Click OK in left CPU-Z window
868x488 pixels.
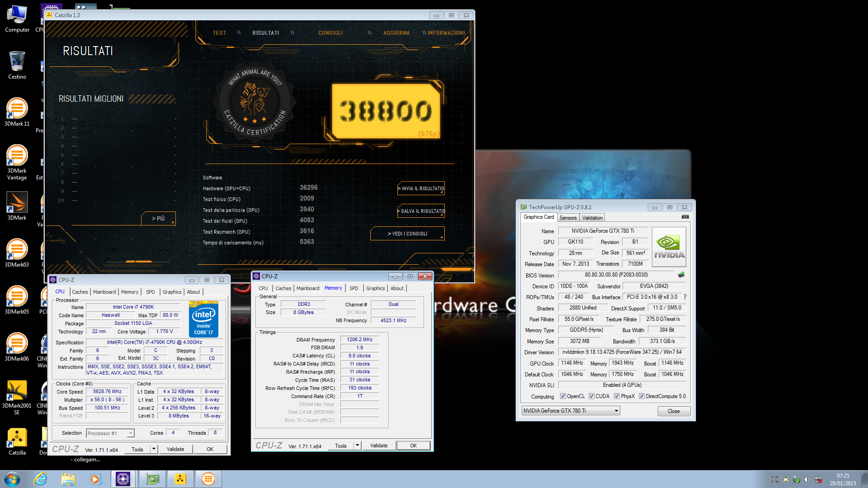tap(210, 449)
